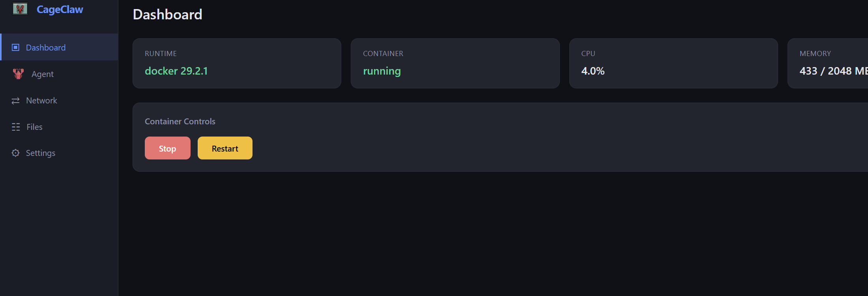Click the green running status text
868x296 pixels.
click(382, 71)
